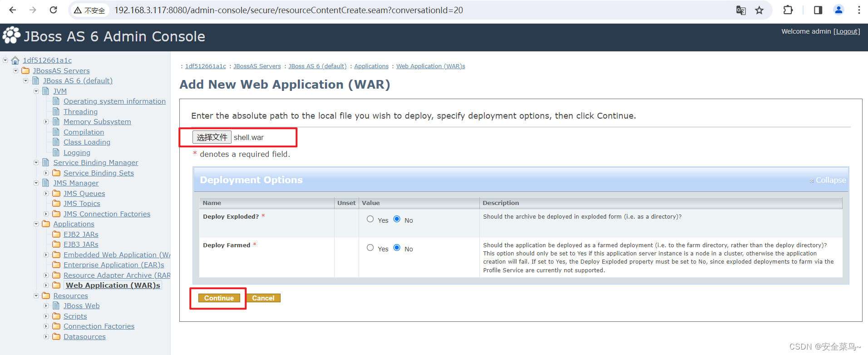This screenshot has height=355, width=868.
Task: Click the Cancel button
Action: tap(263, 298)
